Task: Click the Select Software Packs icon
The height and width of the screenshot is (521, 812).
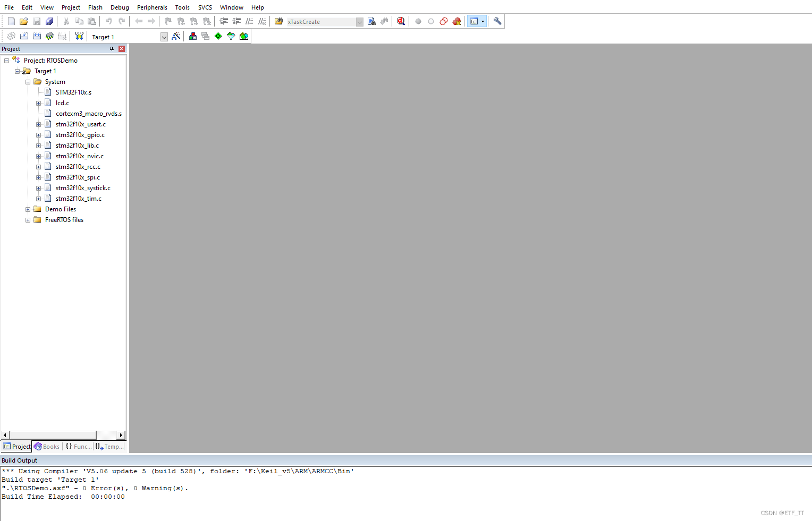Action: click(x=231, y=36)
